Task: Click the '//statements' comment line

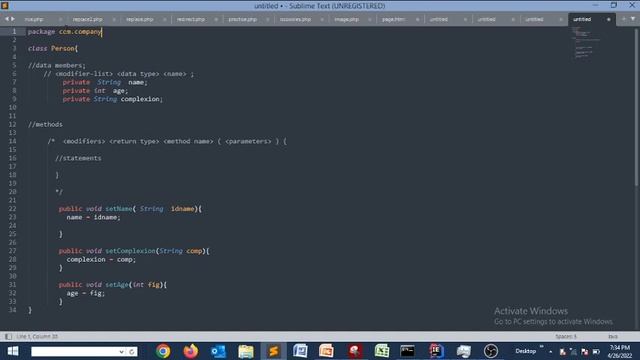Action: 78,158
